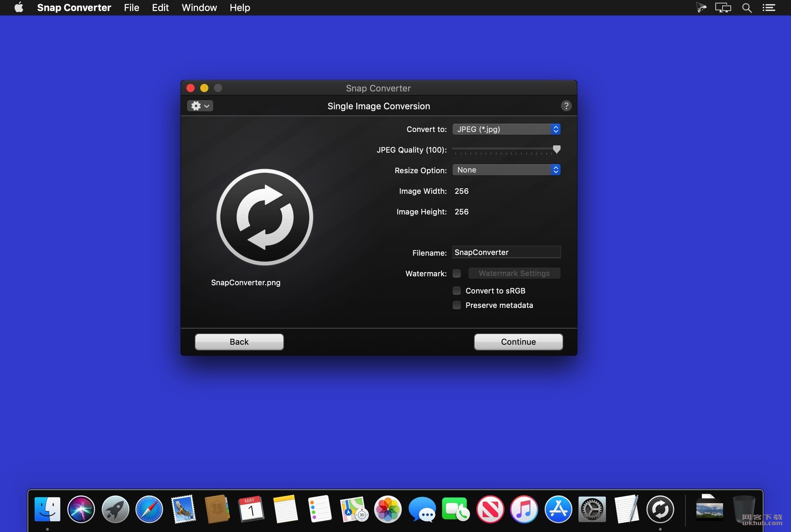Viewport: 791px width, 532px height.
Task: Open Messages icon in dock
Action: coord(422,510)
